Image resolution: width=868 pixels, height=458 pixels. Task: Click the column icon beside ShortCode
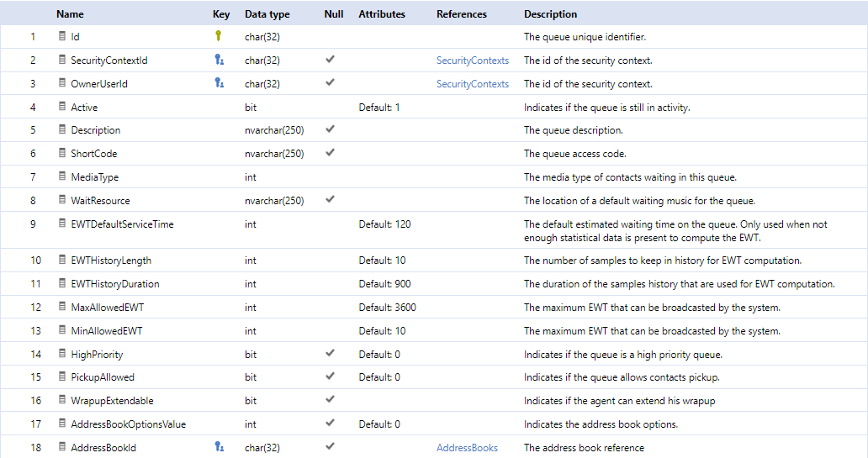62,153
